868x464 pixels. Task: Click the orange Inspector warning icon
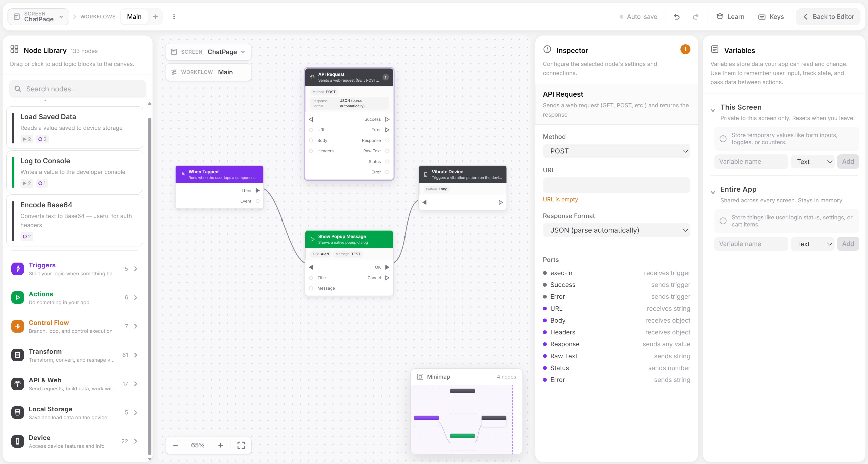pos(685,50)
